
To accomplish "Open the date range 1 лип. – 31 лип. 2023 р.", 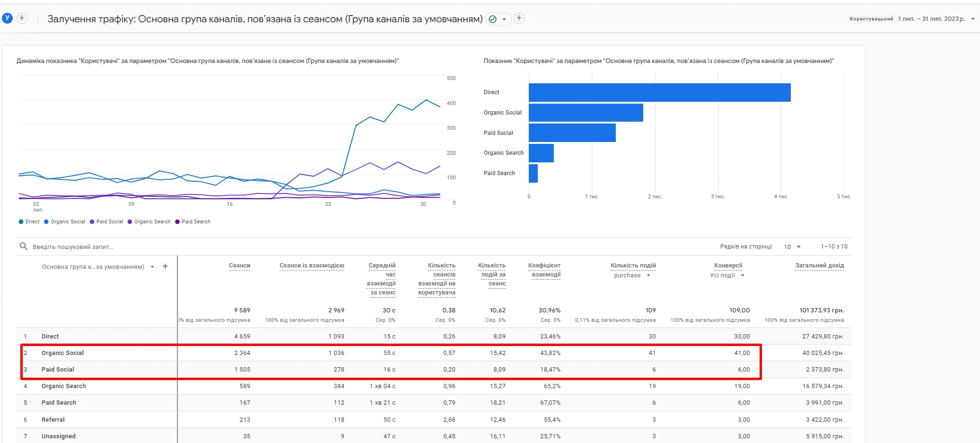I will pos(931,19).
